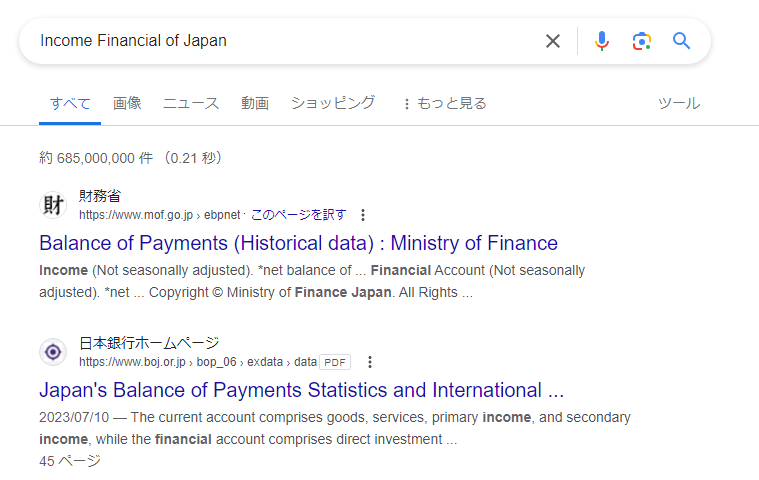Viewport: 759px width, 480px height.
Task: Click このページを訳す translate this page link
Action: pos(298,215)
